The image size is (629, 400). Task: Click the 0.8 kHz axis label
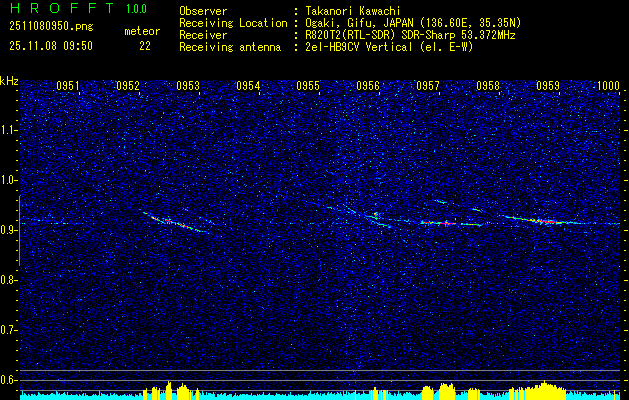(9, 280)
